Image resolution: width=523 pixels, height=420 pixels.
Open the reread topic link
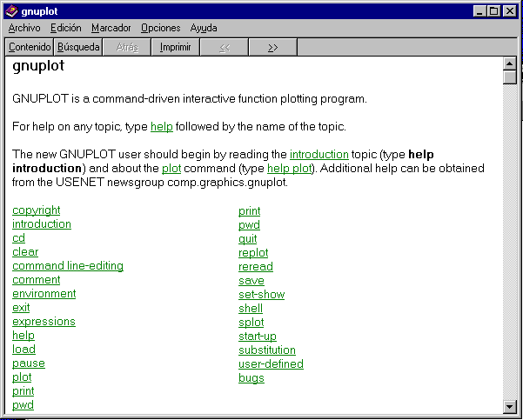(x=256, y=267)
